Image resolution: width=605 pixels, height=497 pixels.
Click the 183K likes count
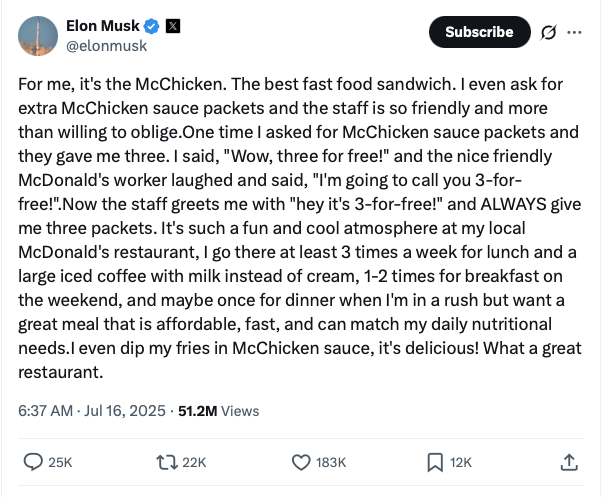click(x=331, y=462)
